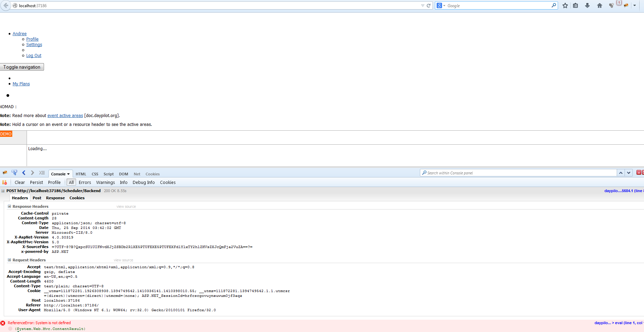Image resolution: width=644 pixels, height=332 pixels.
Task: Click the Toggle navigation button
Action: click(22, 67)
